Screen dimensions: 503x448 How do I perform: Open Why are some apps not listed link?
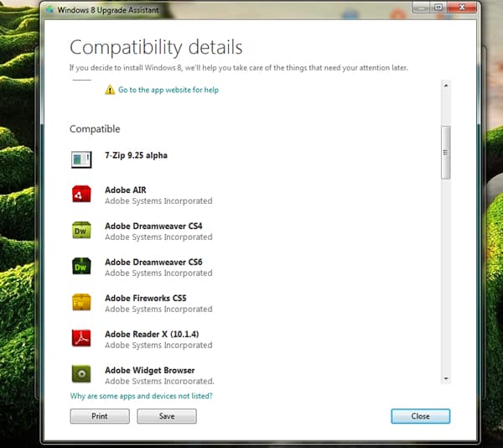[x=141, y=396]
